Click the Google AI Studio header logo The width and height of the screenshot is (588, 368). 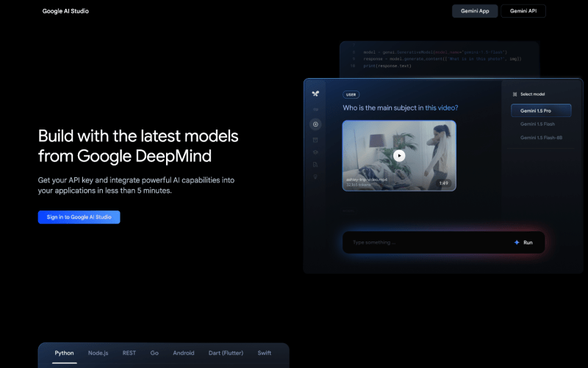(65, 11)
